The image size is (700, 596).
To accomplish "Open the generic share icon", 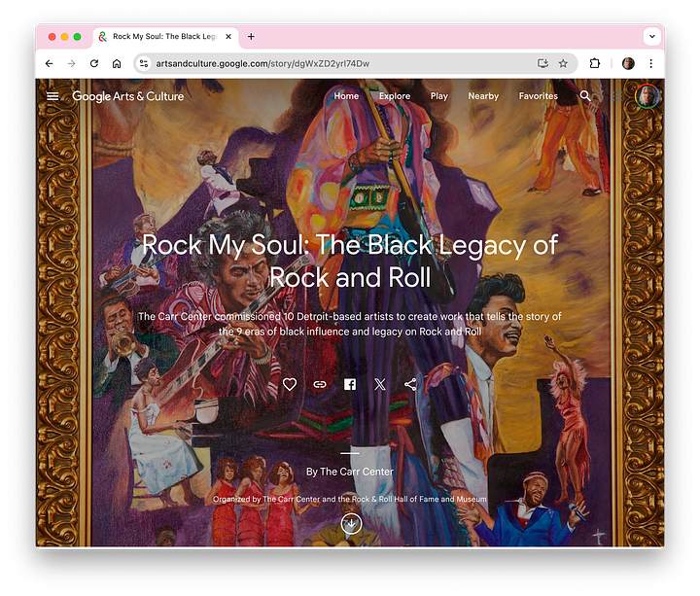I will pos(410,384).
